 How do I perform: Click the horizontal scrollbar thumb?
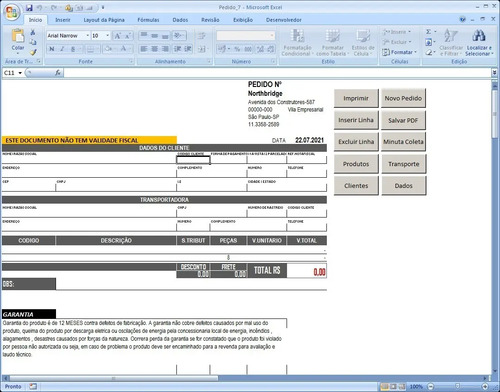click(114, 378)
